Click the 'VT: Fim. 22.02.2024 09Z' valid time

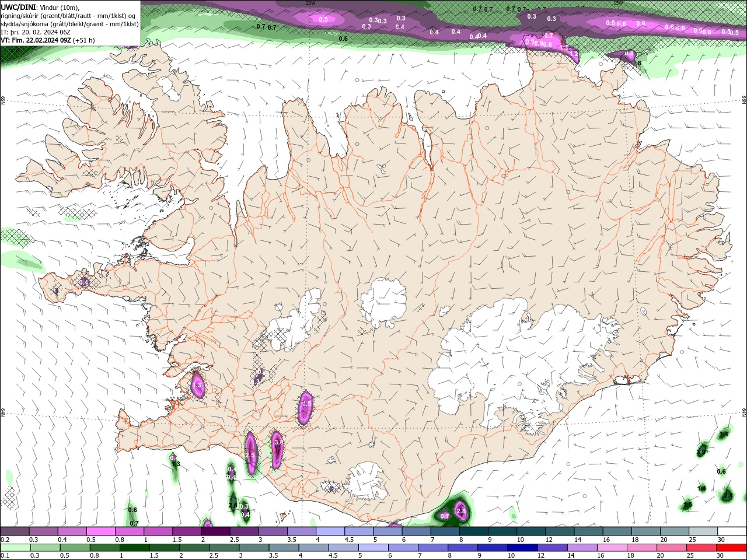pos(36,40)
